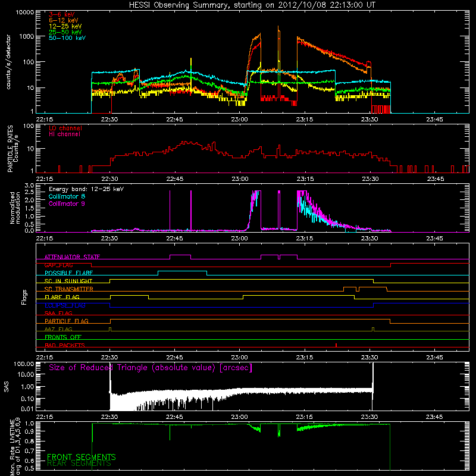Click the ATTENUATOR STATE flag label
The height and width of the screenshot is (476, 476).
[x=72, y=257]
